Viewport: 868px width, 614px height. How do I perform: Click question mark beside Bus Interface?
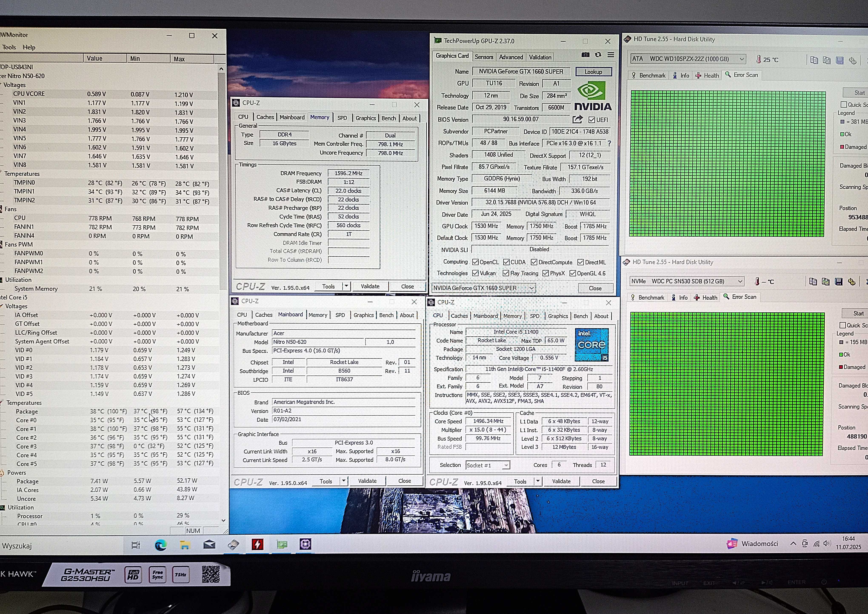(609, 143)
